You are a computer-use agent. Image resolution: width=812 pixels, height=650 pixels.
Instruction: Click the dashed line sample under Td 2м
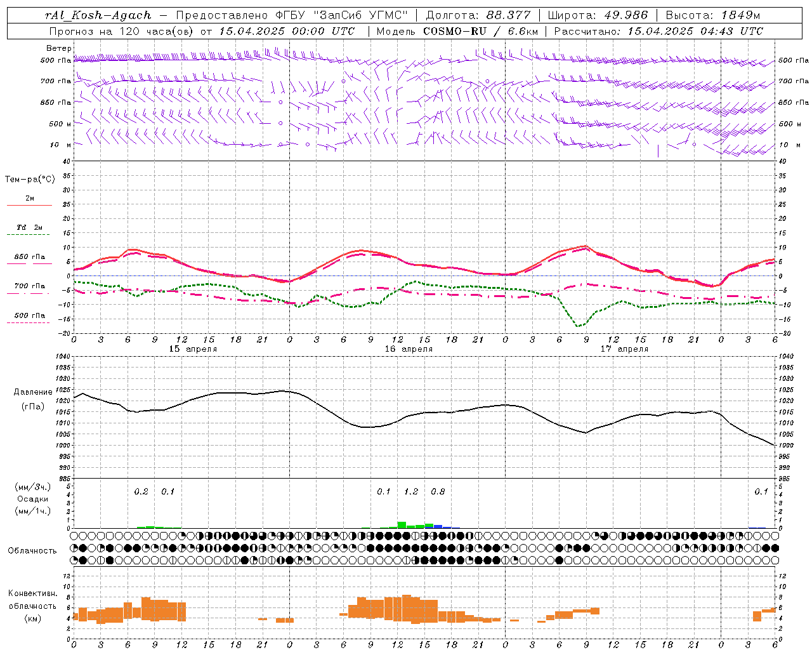(x=28, y=235)
